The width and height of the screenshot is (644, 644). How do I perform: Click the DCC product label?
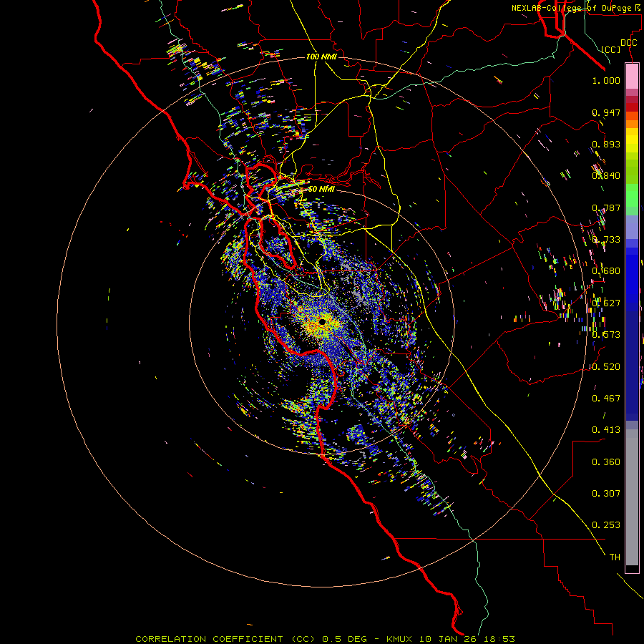[x=628, y=43]
